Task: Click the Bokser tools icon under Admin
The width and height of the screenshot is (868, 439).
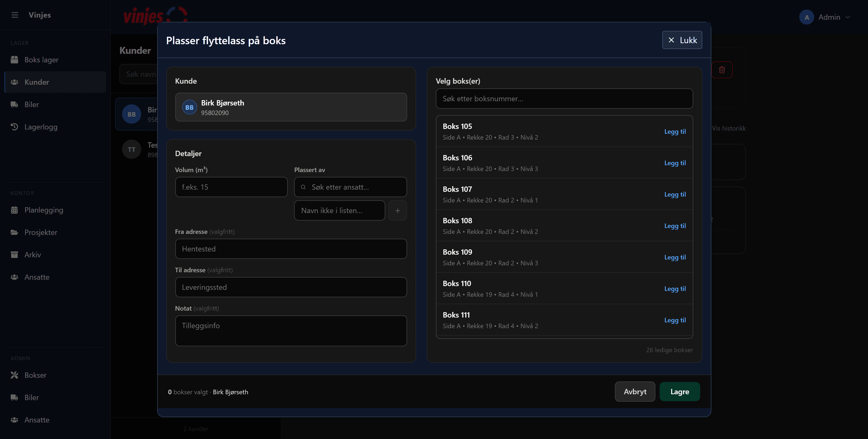Action: point(14,375)
